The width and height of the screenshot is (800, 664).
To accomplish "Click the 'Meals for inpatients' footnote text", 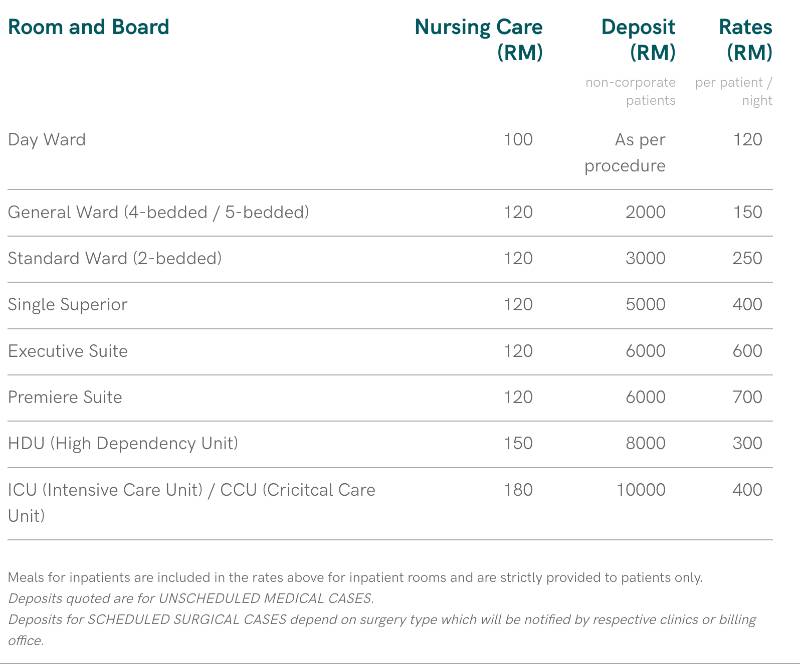I will tap(355, 577).
